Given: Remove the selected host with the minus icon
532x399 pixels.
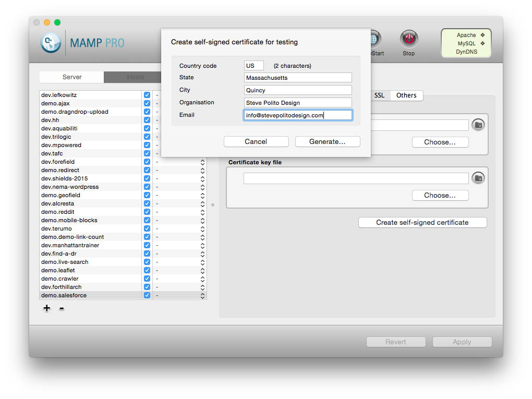Looking at the screenshot, I should [62, 308].
